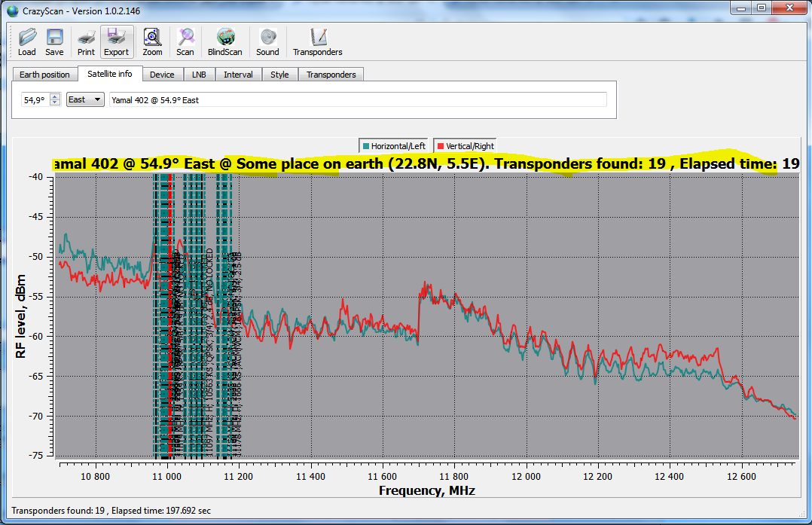
Task: Open the East direction dropdown
Action: click(x=85, y=99)
